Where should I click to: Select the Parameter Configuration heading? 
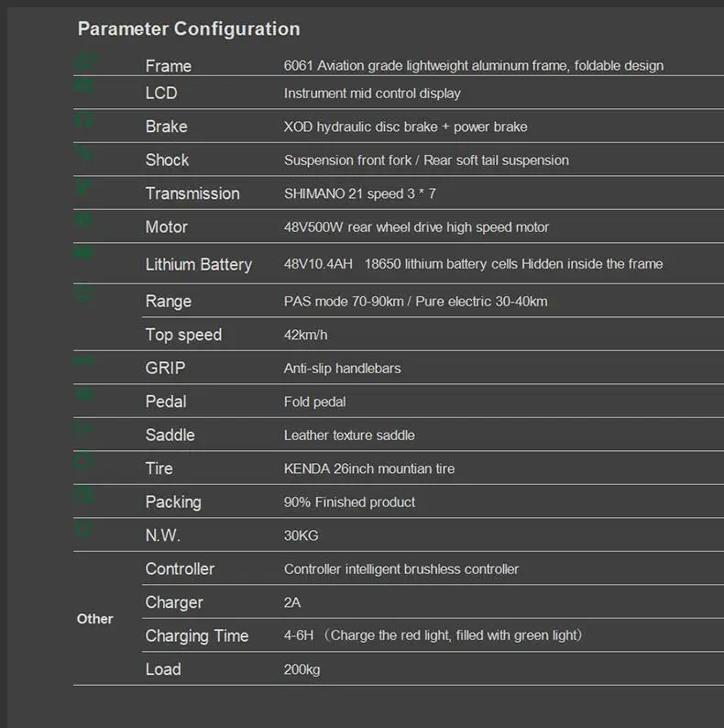click(189, 28)
